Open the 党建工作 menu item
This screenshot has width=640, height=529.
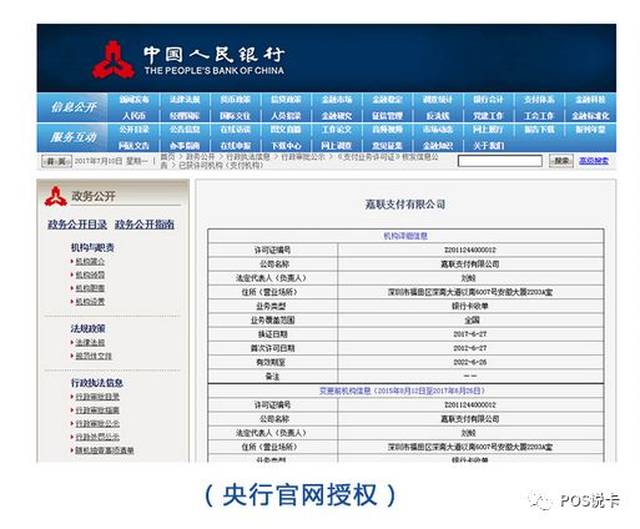pos(488,116)
